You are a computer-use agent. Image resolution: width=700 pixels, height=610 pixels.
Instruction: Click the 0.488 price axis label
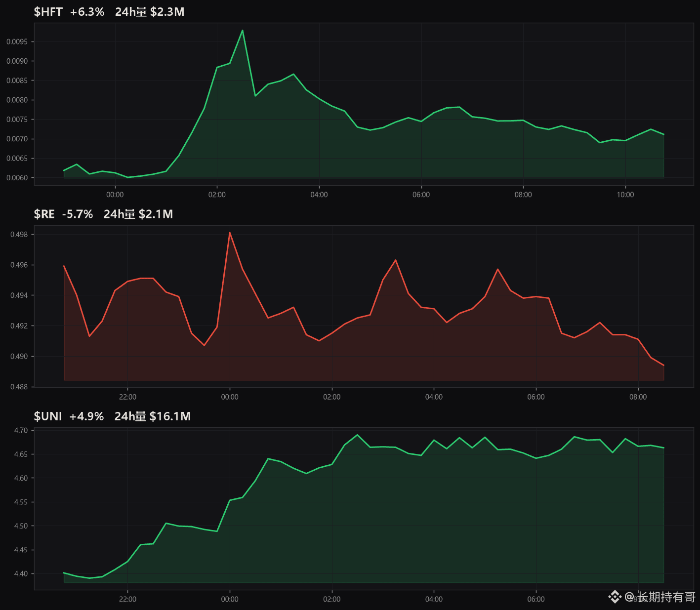coord(19,387)
